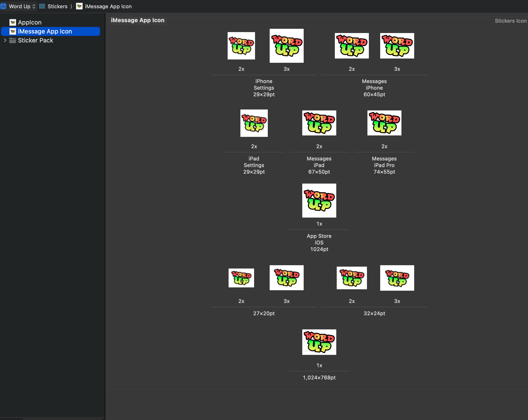
Task: Select the 32x24pt 3x icon image
Action: click(397, 278)
